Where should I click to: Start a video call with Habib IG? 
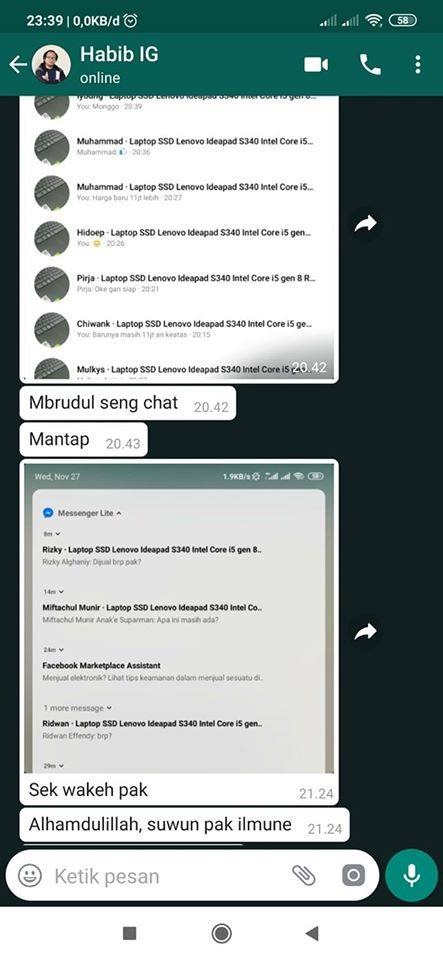pos(316,64)
